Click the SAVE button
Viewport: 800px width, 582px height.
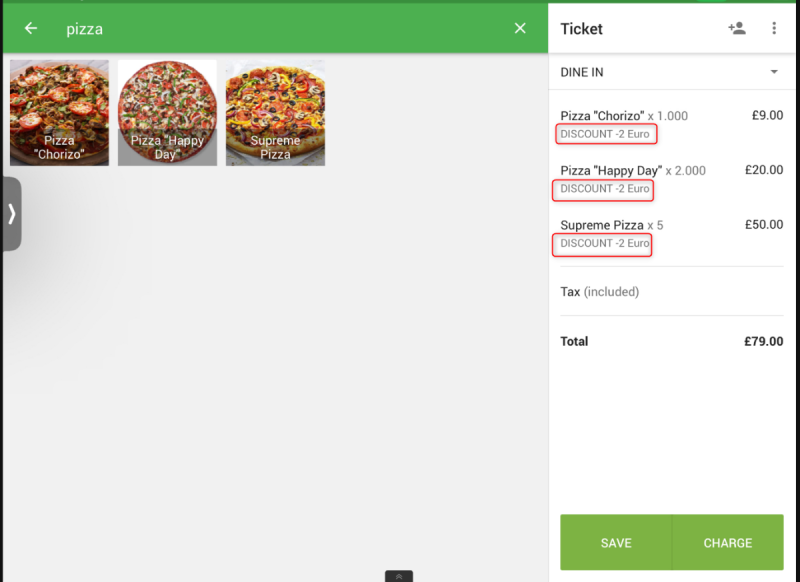click(616, 543)
